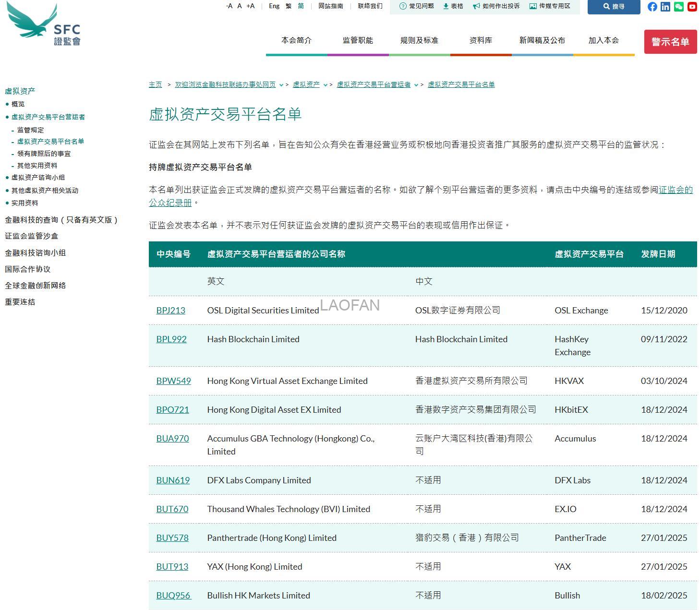
Task: Click the 如何作出投诉 megaphone icon
Action: [476, 6]
